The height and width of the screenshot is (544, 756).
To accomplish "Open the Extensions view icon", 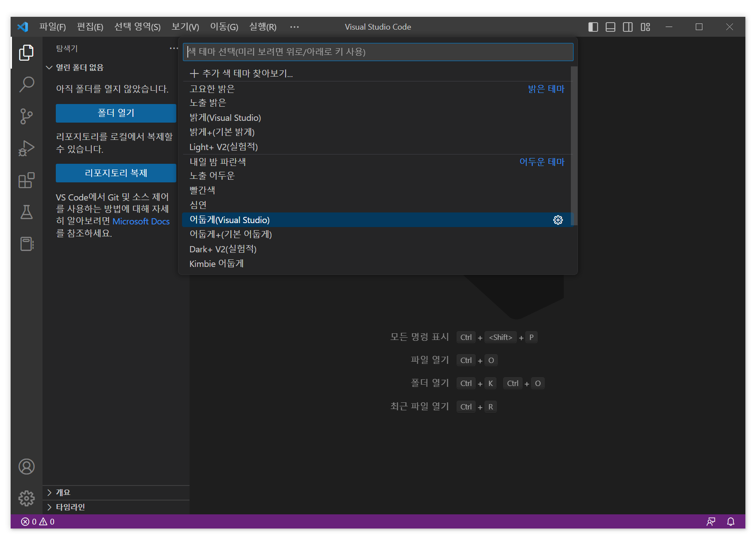I will point(27,180).
